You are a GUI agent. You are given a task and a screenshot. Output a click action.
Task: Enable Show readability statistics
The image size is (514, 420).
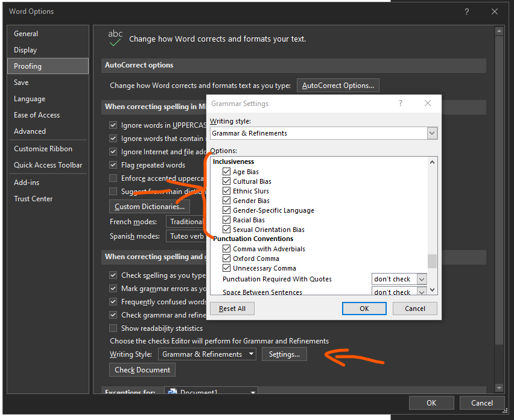[112, 328]
